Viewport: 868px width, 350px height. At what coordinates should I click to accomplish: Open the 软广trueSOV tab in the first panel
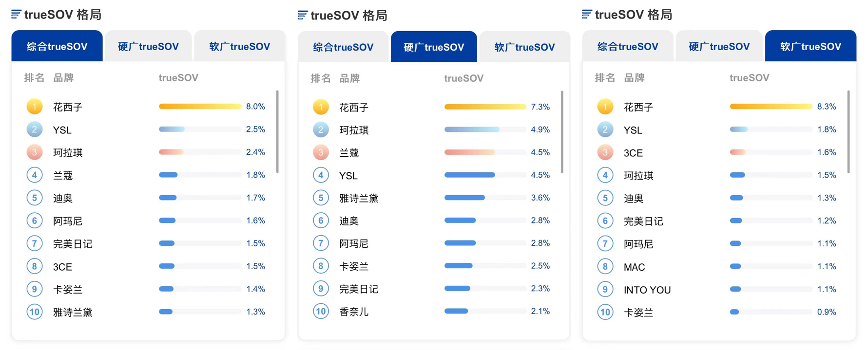[x=240, y=46]
